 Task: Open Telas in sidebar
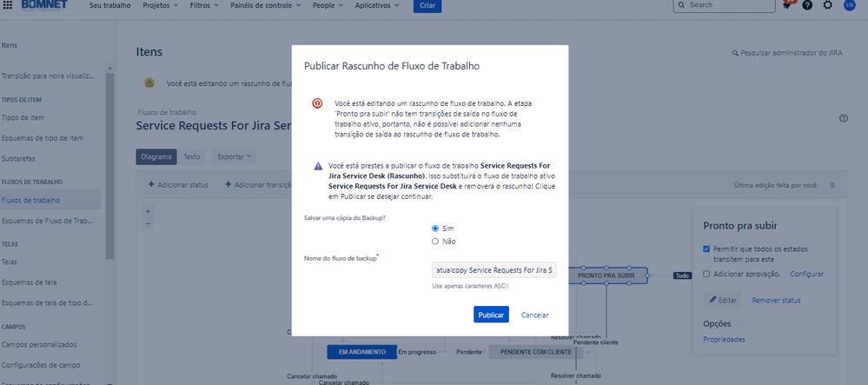pos(9,262)
